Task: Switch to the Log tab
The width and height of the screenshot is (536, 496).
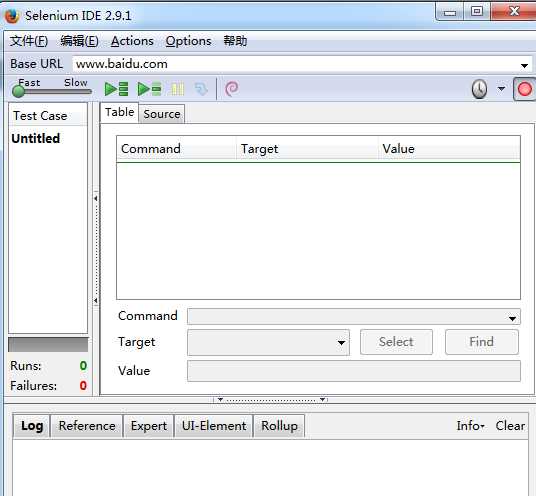Action: (x=32, y=426)
